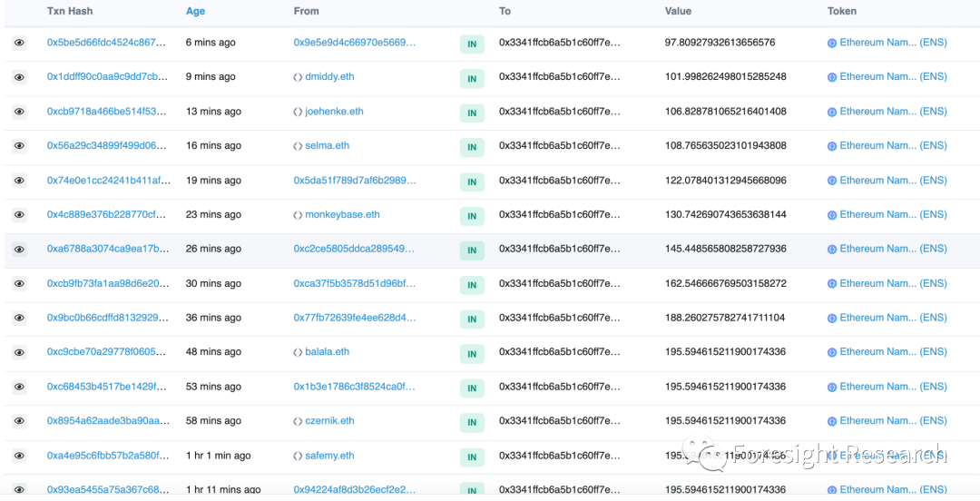Open transaction hash 0xcb9fb73fa1aa98d6e20
This screenshot has height=501, width=980.
point(107,282)
